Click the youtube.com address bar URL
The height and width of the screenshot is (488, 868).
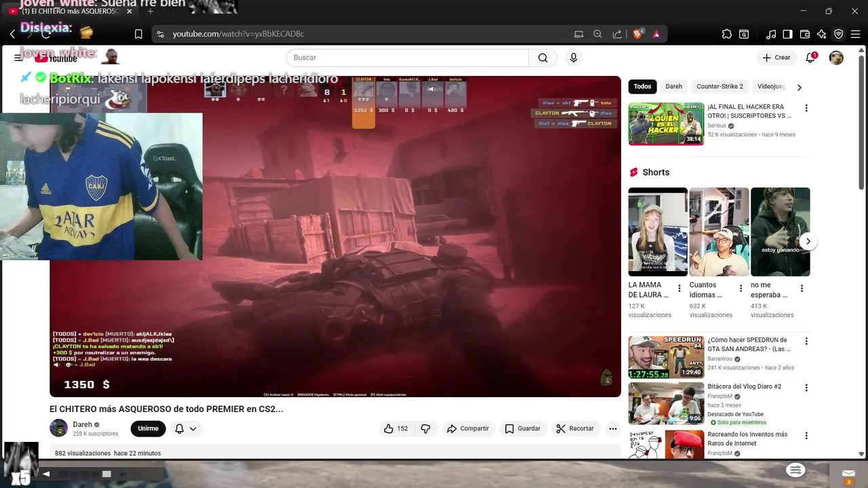coord(238,34)
